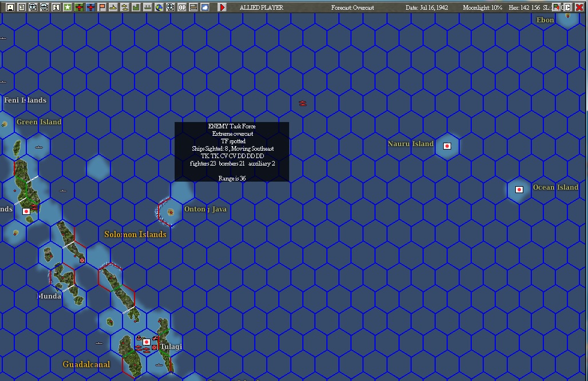Click the 'Forecast: Overcast' status text

click(x=353, y=7)
